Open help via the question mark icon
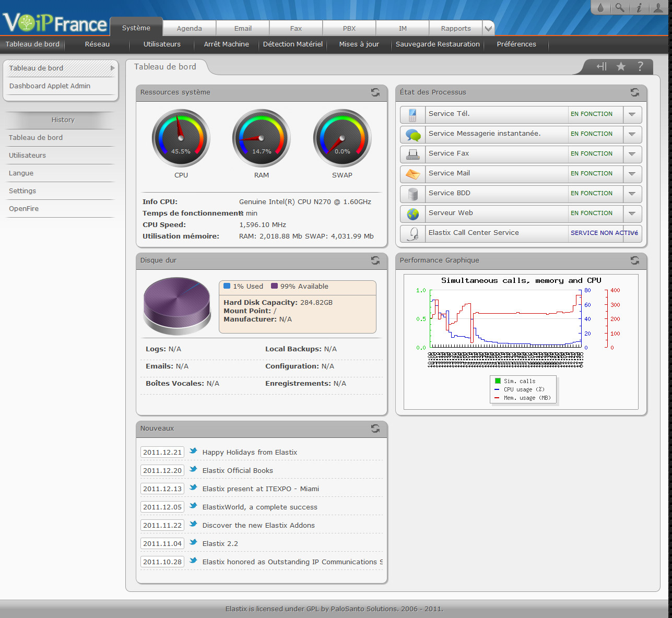 (640, 66)
